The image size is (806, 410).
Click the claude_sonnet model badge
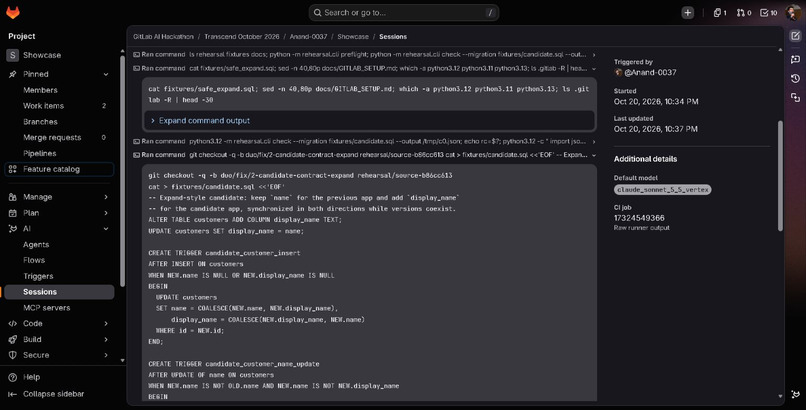tap(663, 190)
